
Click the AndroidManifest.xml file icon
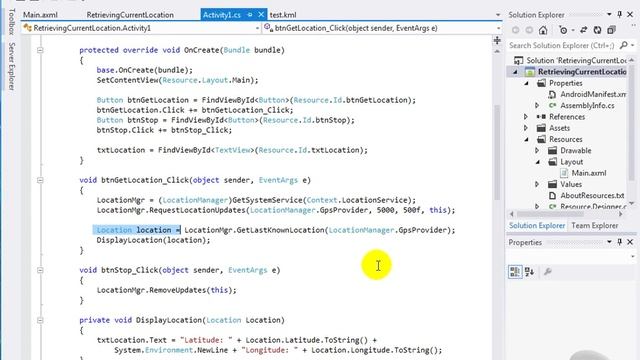click(x=552, y=94)
